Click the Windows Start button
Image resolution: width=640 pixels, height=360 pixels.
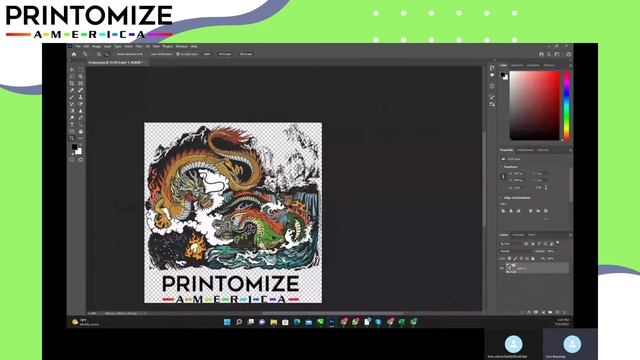227,322
